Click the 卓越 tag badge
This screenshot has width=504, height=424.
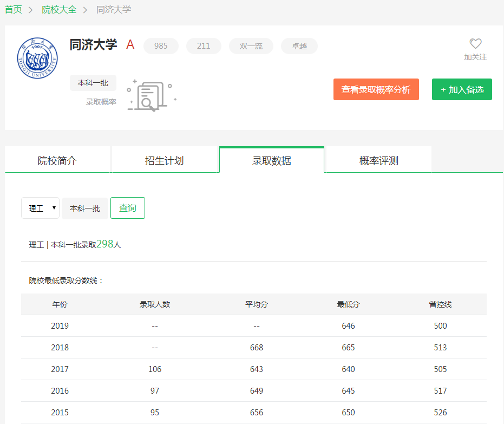click(x=299, y=46)
